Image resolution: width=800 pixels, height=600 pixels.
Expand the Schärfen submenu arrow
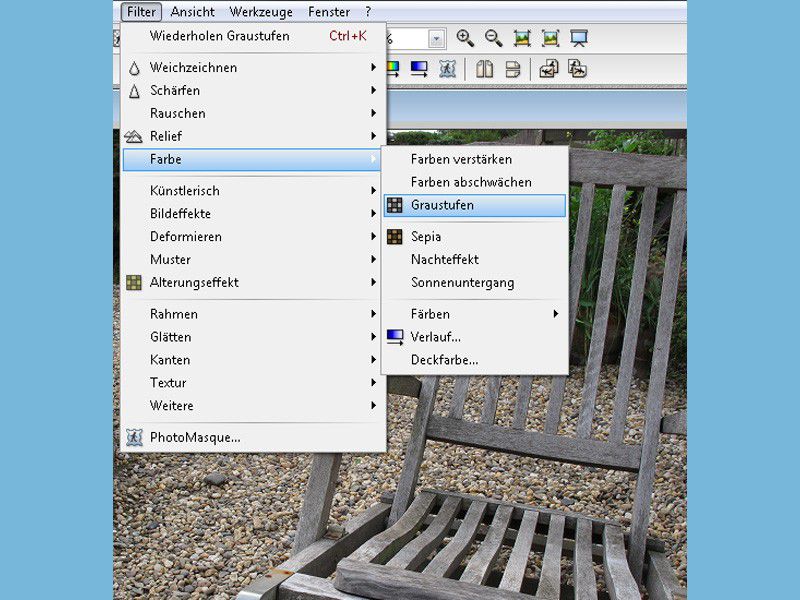pyautogui.click(x=373, y=90)
